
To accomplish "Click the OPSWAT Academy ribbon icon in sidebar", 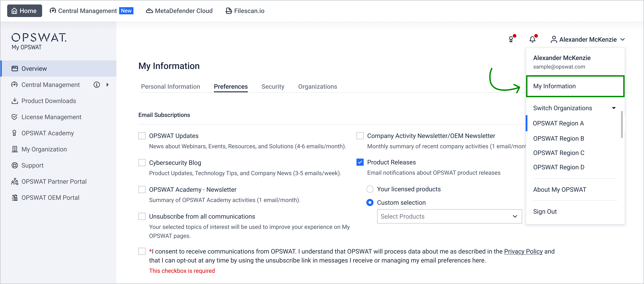I will (14, 133).
